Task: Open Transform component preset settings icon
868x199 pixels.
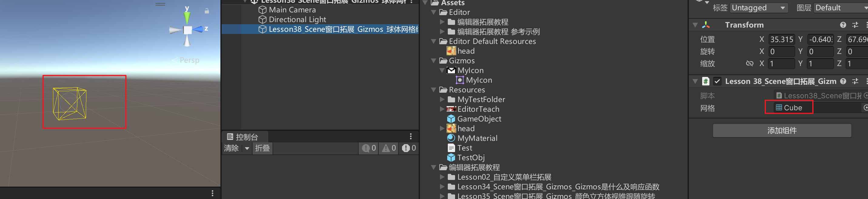Action: pos(855,25)
